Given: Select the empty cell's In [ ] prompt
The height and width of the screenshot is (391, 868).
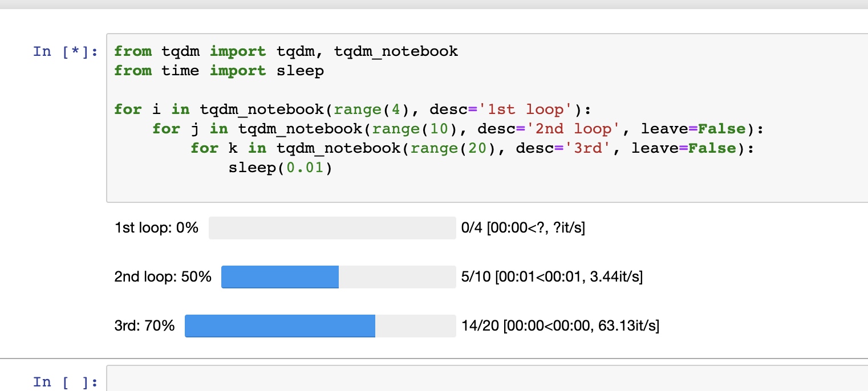Looking at the screenshot, I should tap(66, 381).
